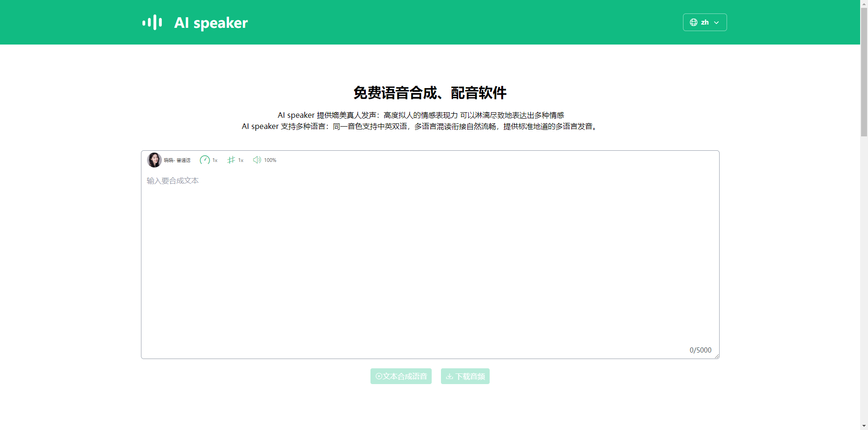Open the zh language dropdown
Image resolution: width=868 pixels, height=430 pixels.
[x=705, y=22]
